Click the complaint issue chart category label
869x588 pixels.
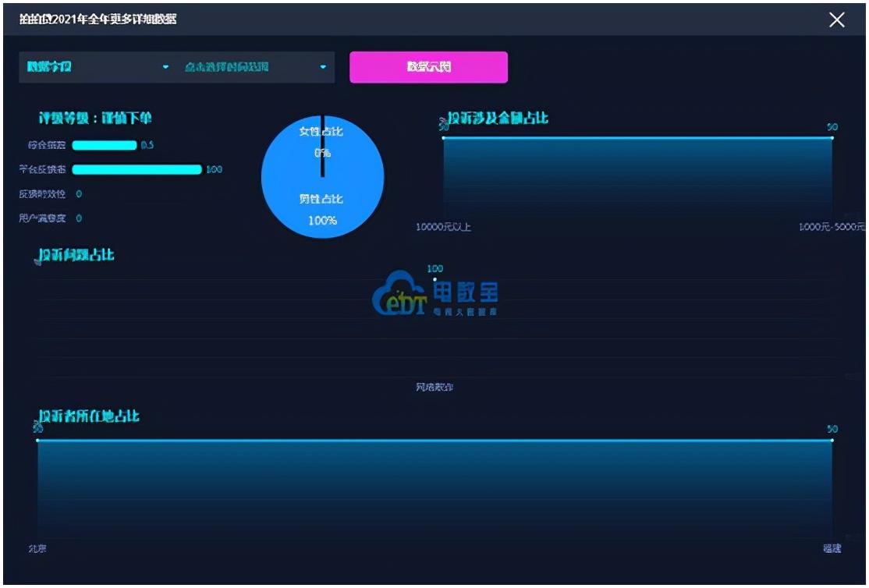tap(434, 387)
